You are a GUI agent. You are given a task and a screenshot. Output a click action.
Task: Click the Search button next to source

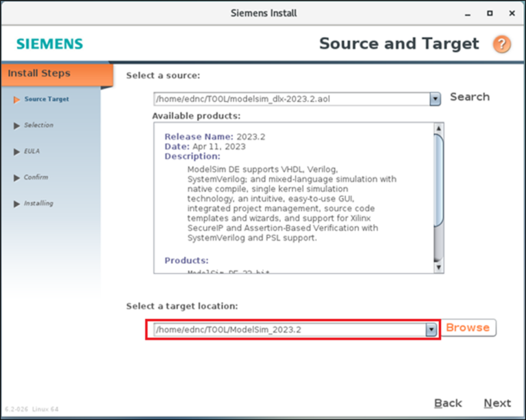pos(469,97)
